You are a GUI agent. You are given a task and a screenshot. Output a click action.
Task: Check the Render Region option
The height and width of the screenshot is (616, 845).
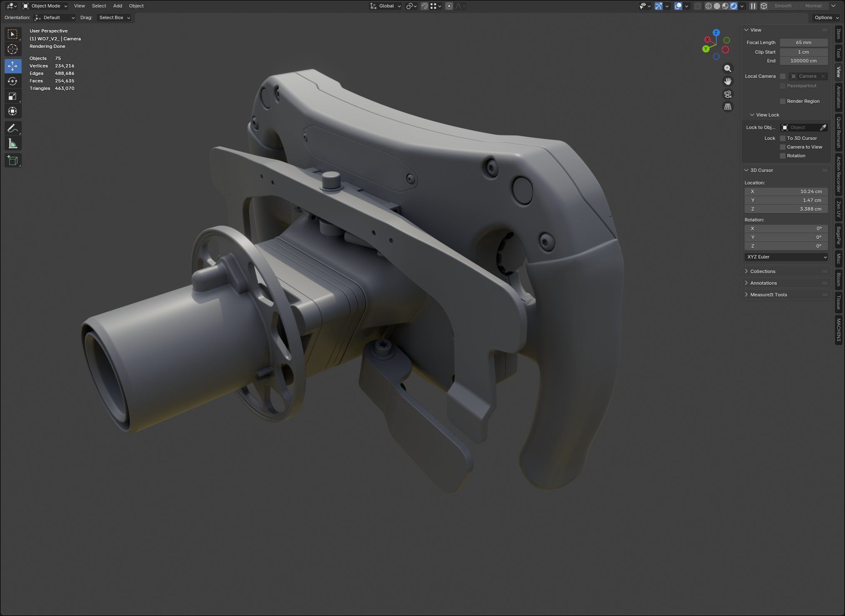click(783, 101)
